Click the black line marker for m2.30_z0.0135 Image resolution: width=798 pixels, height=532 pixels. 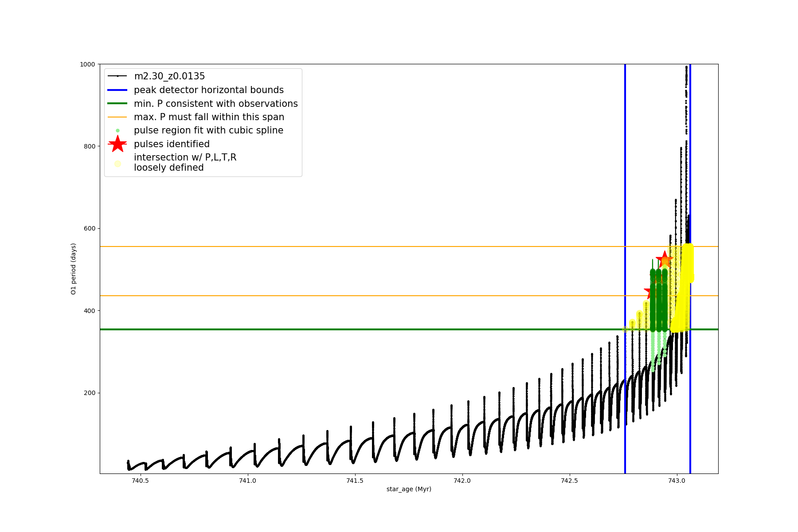(117, 76)
